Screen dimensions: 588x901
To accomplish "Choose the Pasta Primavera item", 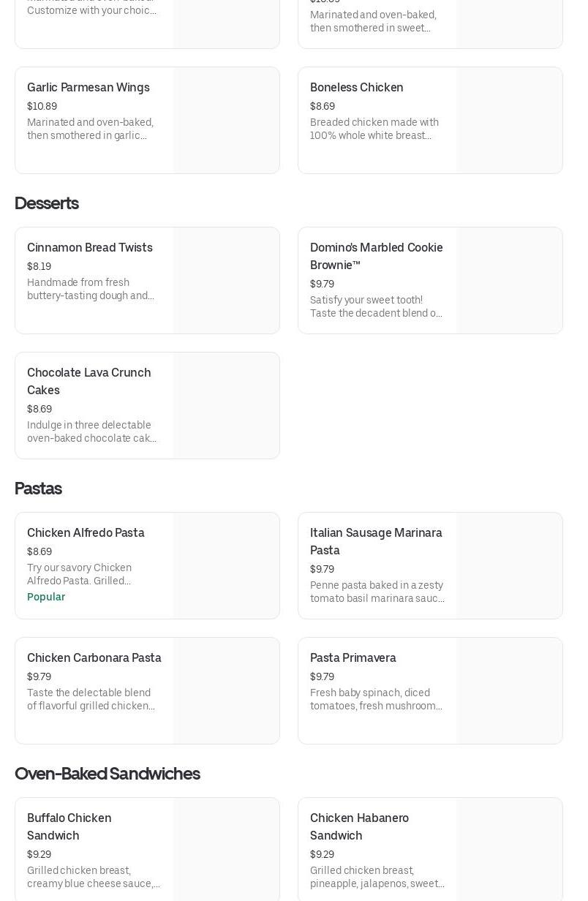I will (430, 691).
